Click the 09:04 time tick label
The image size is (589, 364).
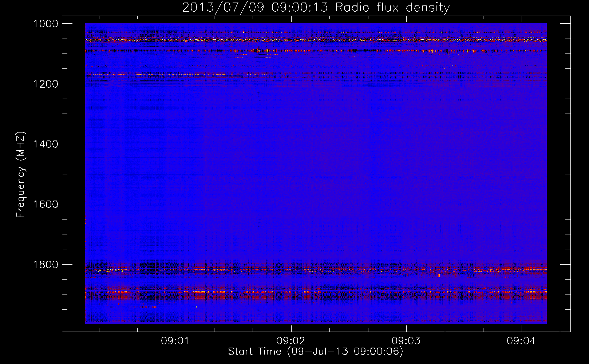pyautogui.click(x=521, y=341)
